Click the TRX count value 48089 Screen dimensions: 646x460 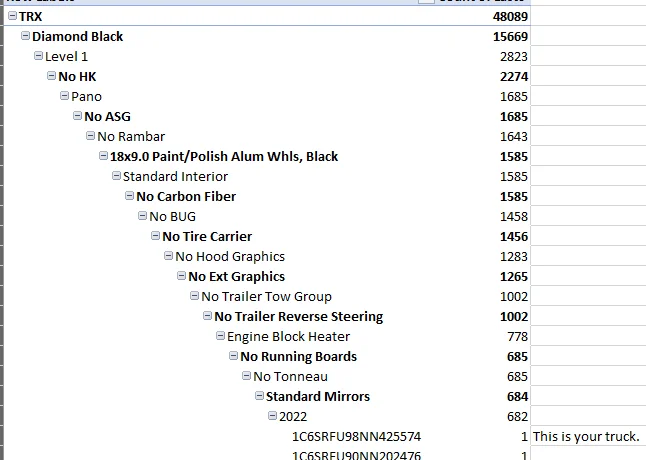point(510,16)
